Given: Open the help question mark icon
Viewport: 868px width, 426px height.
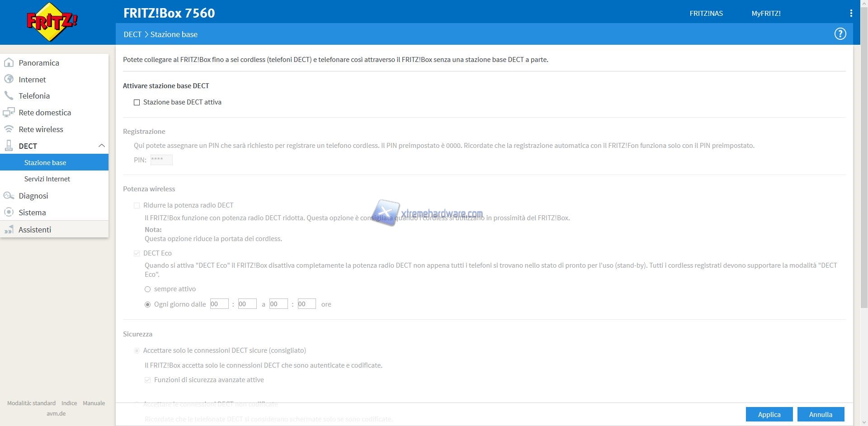Looking at the screenshot, I should pos(840,34).
